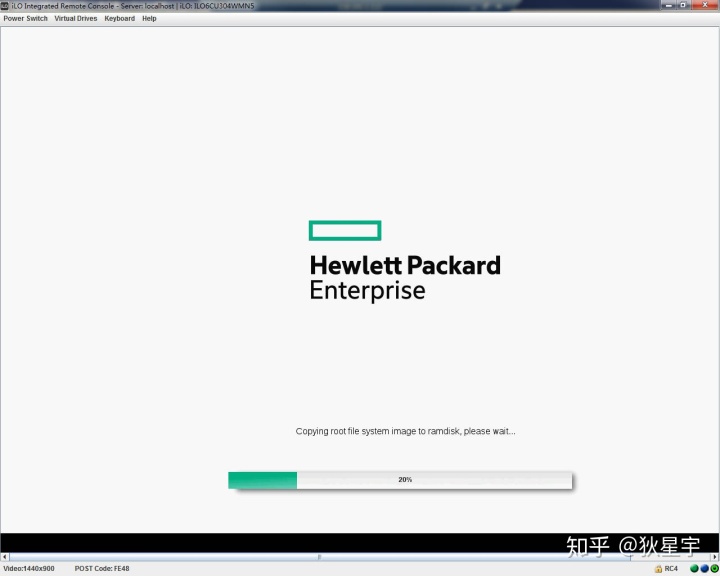The height and width of the screenshot is (576, 720).
Task: Click the iLO console window title icon
Action: [x=5, y=6]
